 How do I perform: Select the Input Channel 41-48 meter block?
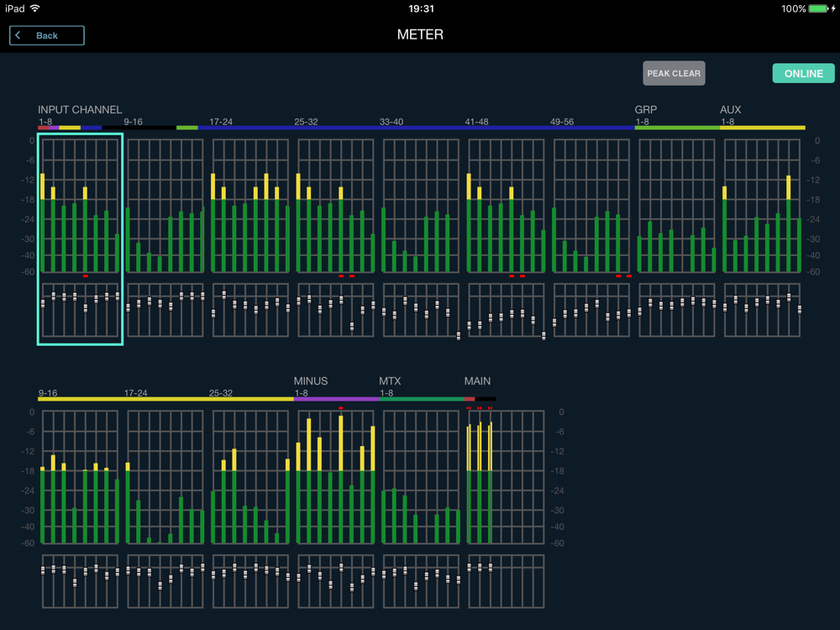[x=507, y=206]
